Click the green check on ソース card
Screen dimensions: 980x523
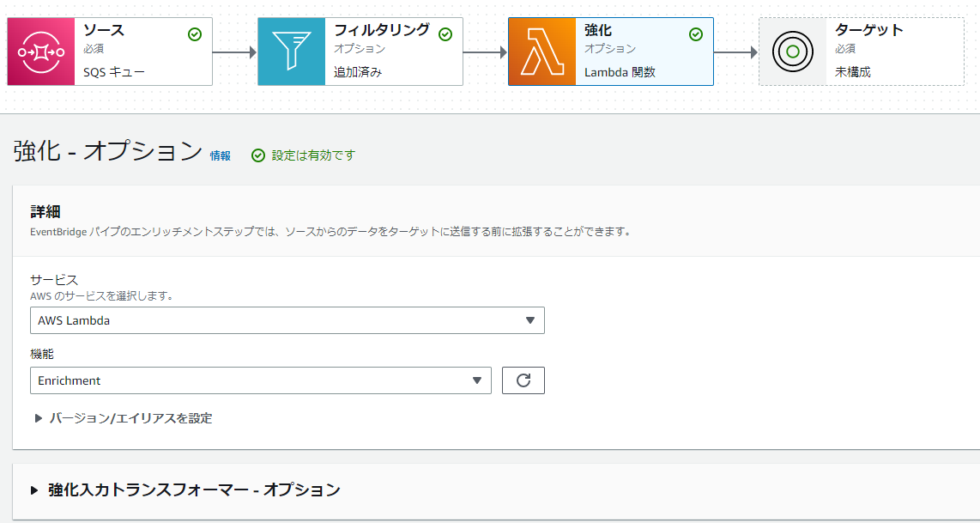[x=195, y=34]
